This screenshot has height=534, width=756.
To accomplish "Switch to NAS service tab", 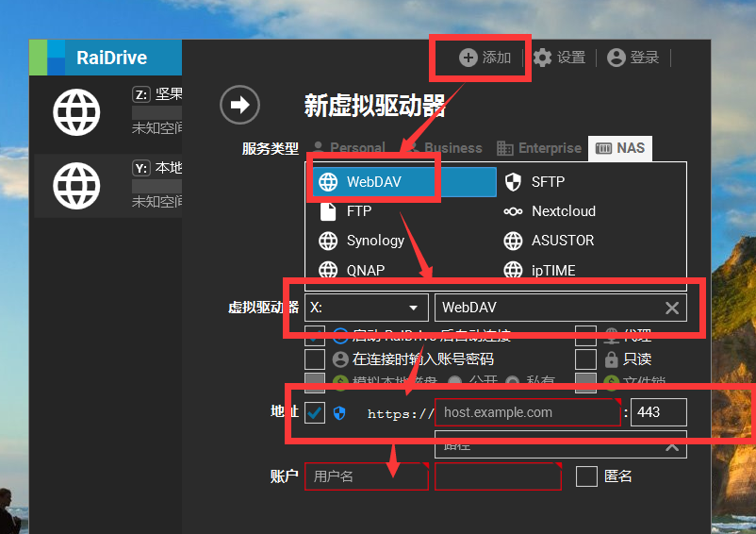I will click(620, 148).
